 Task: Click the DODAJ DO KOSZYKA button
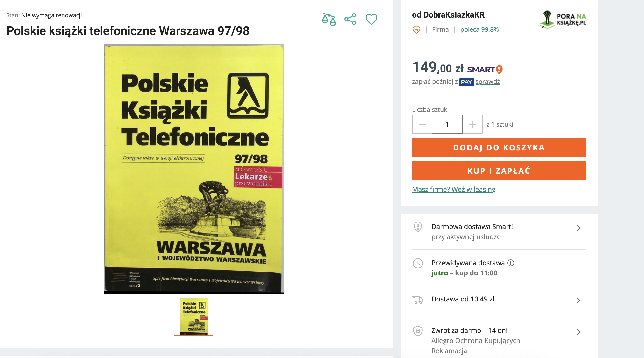(499, 147)
